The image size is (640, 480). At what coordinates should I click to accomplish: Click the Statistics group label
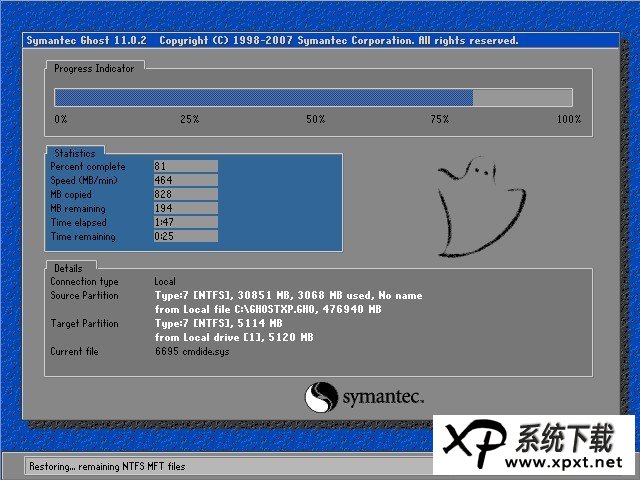coord(75,153)
